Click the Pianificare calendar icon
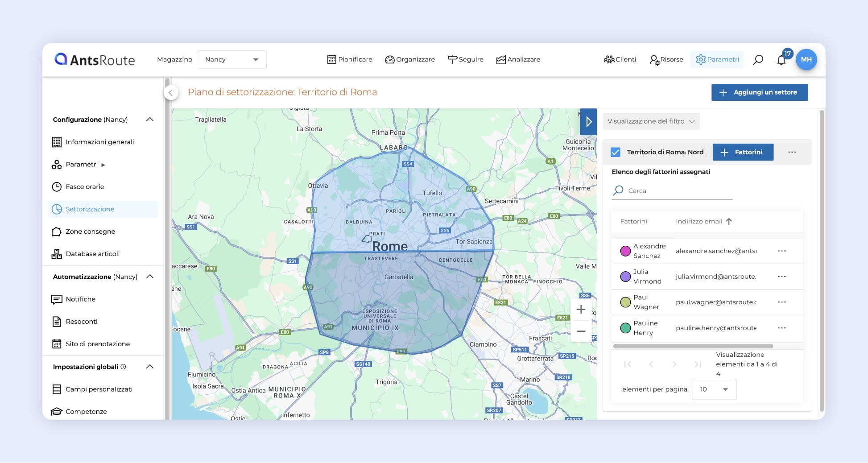Image resolution: width=868 pixels, height=463 pixels. coord(331,59)
